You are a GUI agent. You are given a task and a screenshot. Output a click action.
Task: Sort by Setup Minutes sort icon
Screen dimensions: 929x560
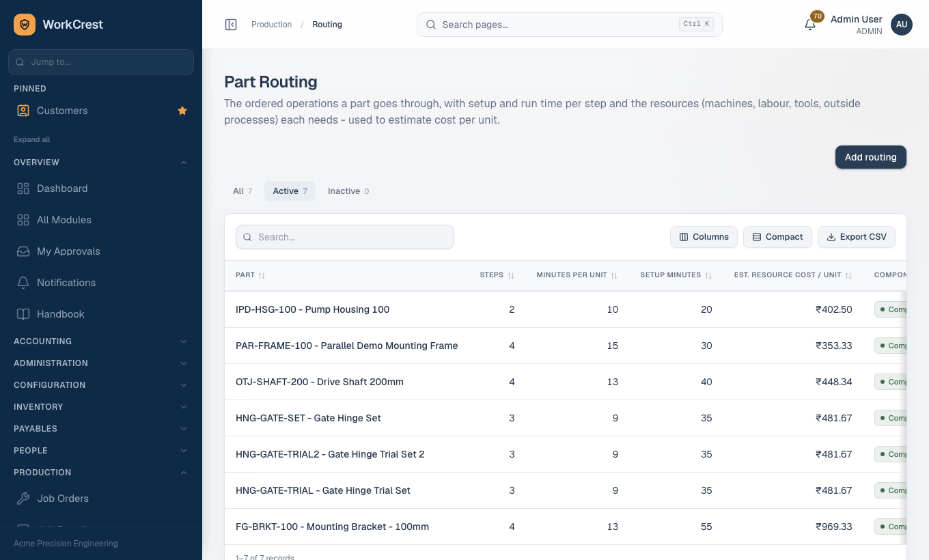[x=708, y=275]
